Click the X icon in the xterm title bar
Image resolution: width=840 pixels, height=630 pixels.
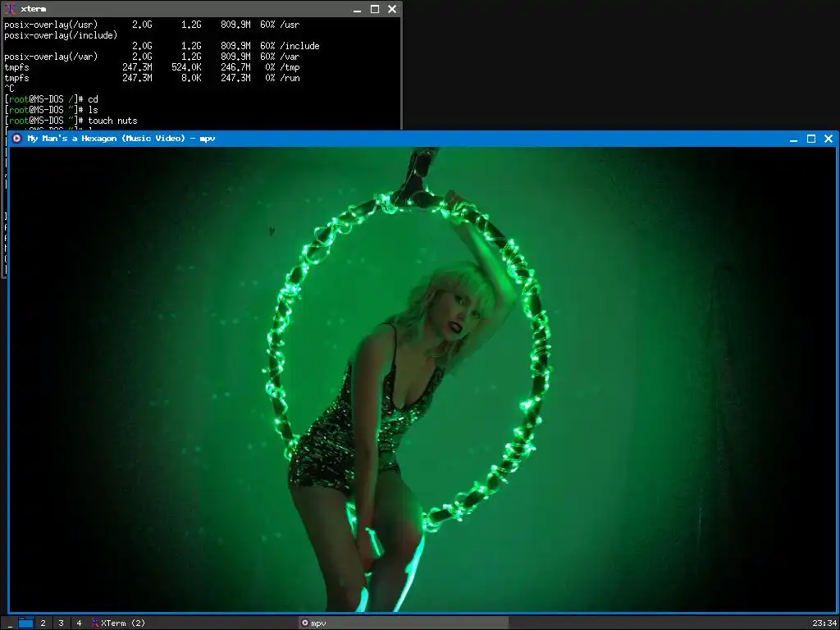pyautogui.click(x=10, y=9)
